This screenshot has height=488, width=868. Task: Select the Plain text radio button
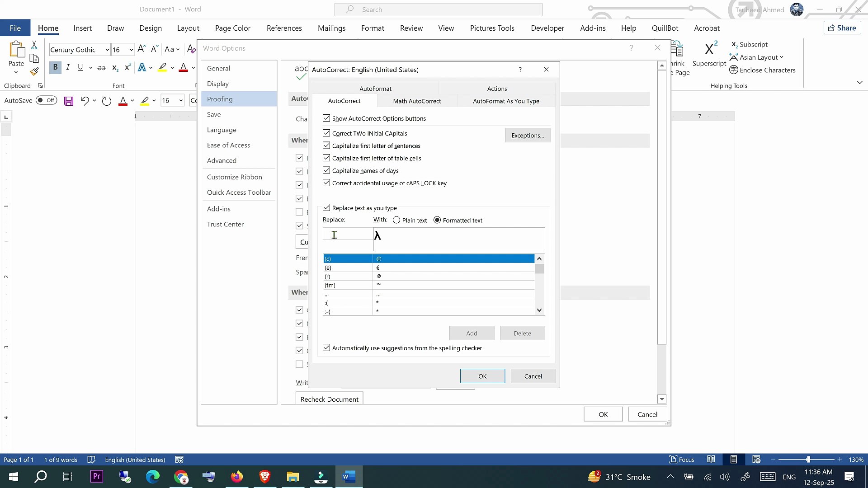(396, 220)
